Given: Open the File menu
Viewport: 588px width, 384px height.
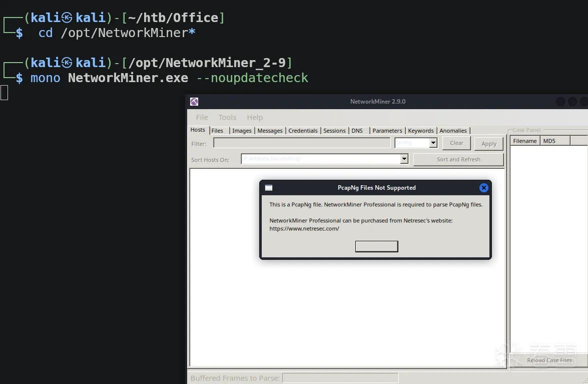Looking at the screenshot, I should click(x=202, y=117).
